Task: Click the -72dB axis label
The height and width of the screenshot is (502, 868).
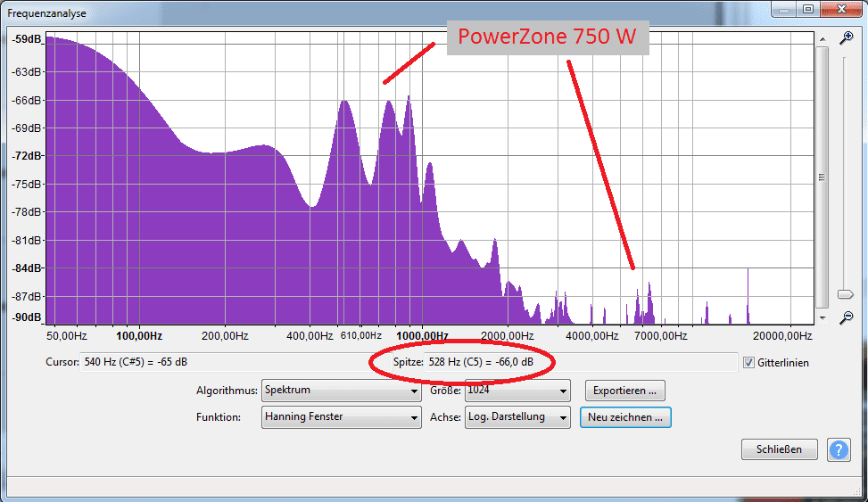Action: pyautogui.click(x=27, y=156)
